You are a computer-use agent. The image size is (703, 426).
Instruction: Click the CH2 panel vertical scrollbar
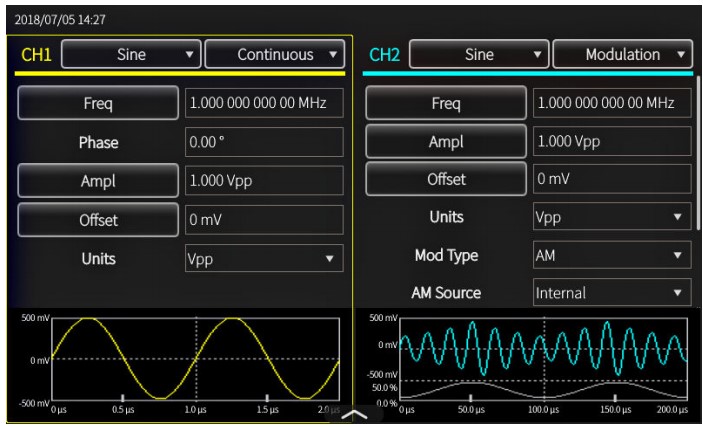click(x=699, y=152)
